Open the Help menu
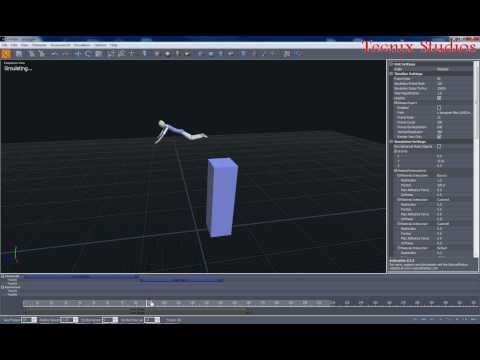 (x=114, y=45)
